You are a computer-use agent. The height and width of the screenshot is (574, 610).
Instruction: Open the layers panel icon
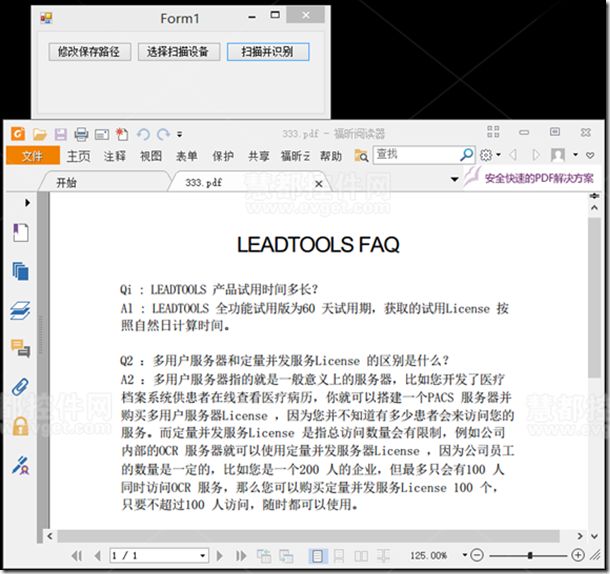pos(20,310)
